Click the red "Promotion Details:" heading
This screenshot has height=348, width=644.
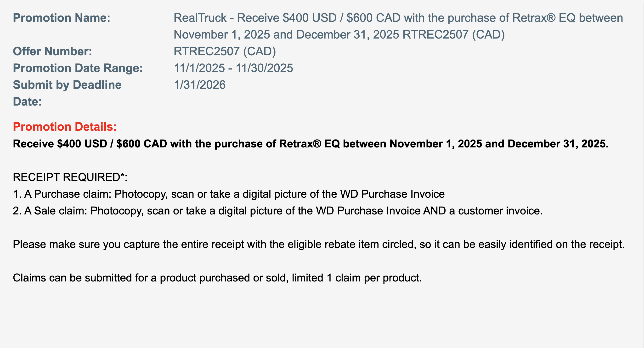click(x=65, y=127)
